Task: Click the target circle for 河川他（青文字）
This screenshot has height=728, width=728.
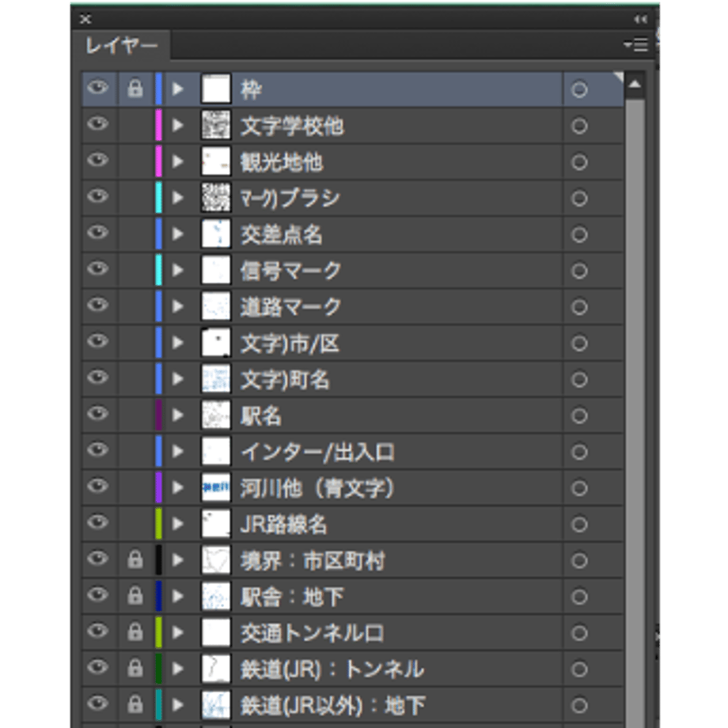Action: [x=579, y=488]
